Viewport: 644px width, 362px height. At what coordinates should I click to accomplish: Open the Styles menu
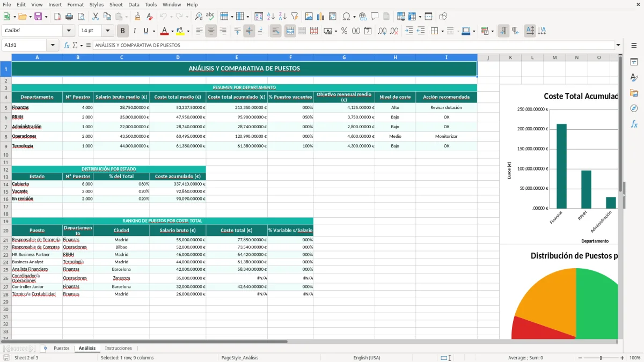click(97, 4)
